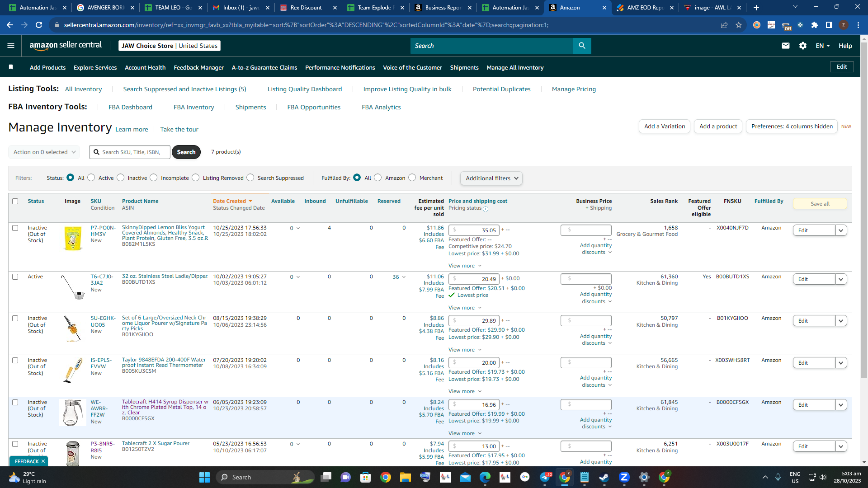Close the FEEDBACK tab with the X

tap(43, 461)
